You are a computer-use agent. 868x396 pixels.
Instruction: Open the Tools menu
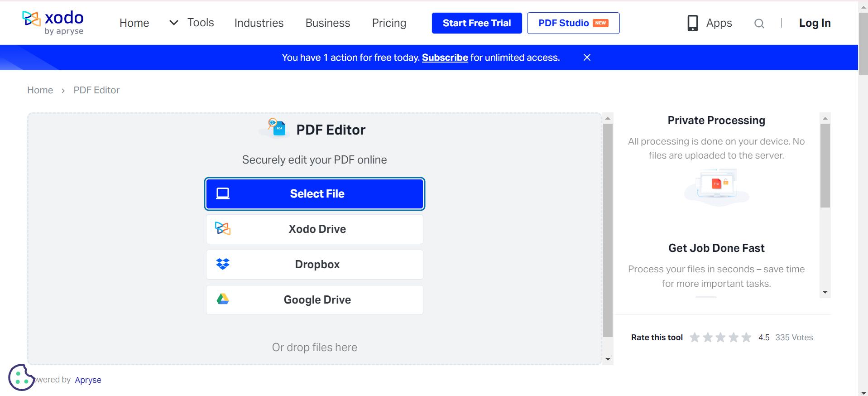(x=201, y=23)
